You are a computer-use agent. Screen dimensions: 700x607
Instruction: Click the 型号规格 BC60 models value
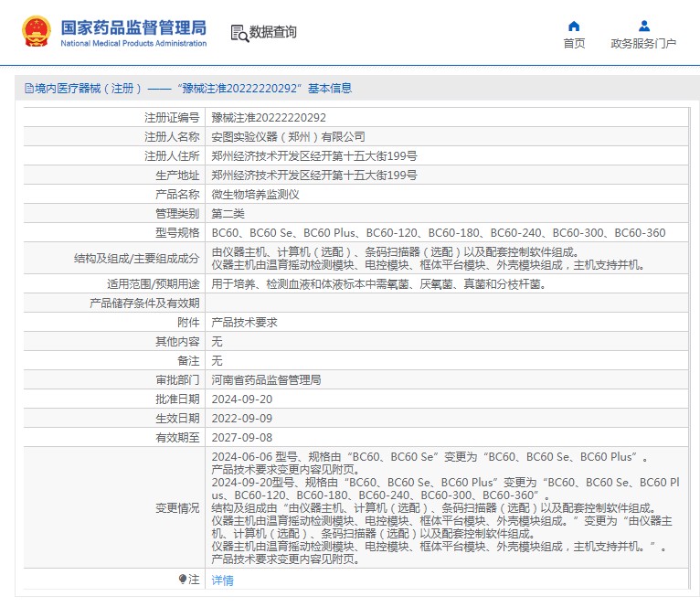(x=439, y=233)
